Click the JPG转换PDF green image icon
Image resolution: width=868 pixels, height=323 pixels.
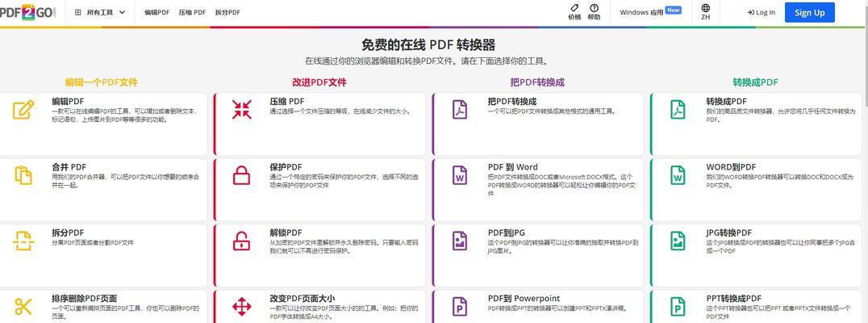point(678,241)
